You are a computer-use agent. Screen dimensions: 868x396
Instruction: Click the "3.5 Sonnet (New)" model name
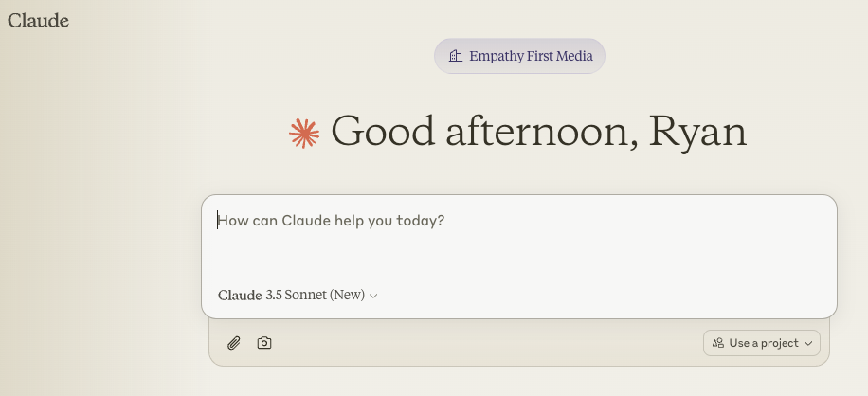coord(316,295)
